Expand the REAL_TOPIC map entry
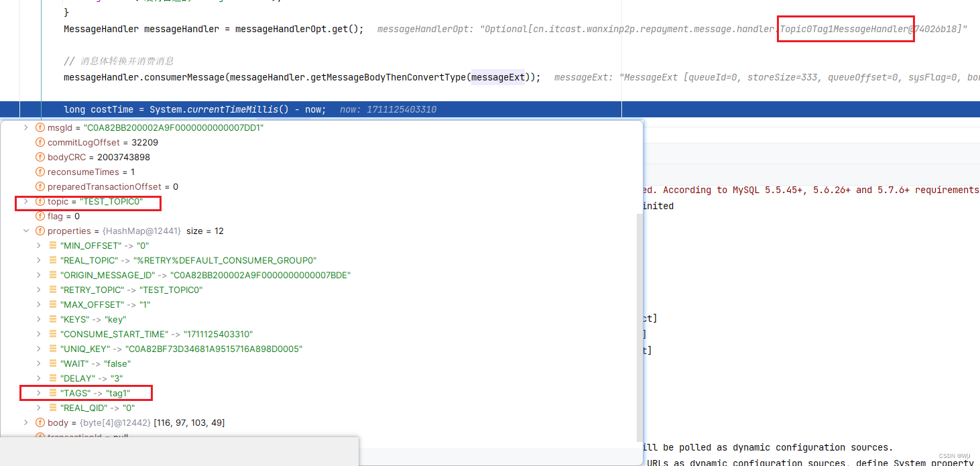 click(x=39, y=260)
